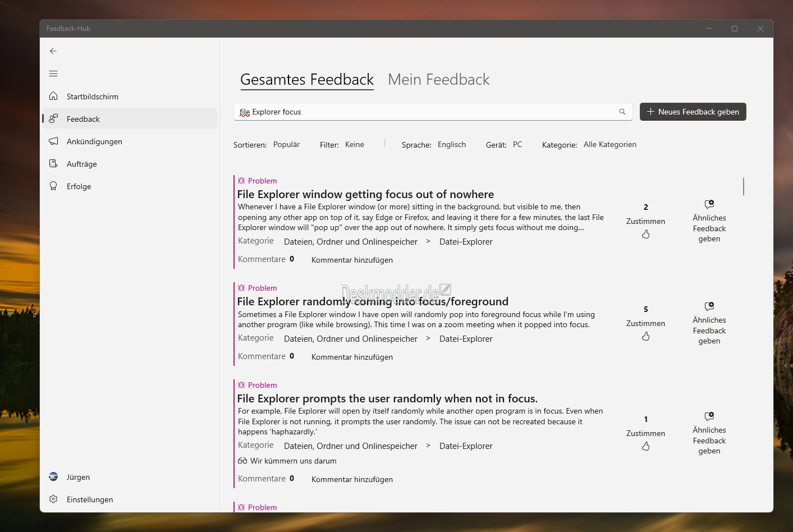Click the Neues Feedback geben button
This screenshot has width=793, height=532.
tap(693, 112)
